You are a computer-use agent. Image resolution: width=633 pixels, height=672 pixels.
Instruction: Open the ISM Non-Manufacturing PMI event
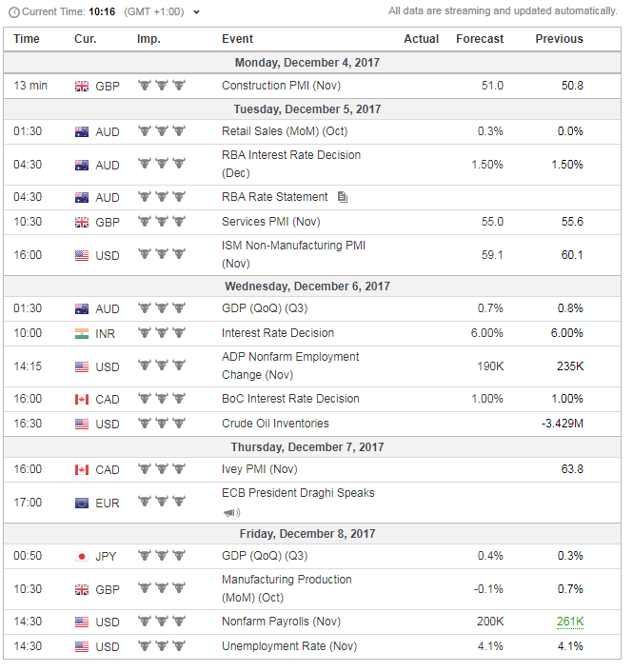click(x=293, y=254)
